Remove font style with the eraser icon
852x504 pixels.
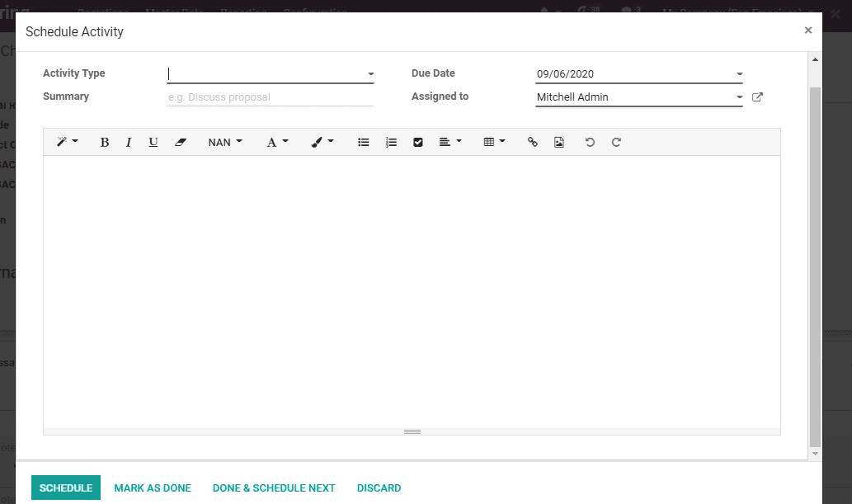click(x=181, y=142)
